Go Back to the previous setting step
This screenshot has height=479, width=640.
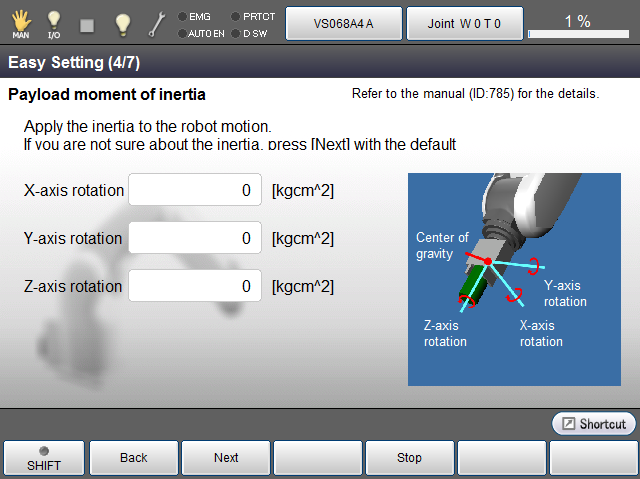tap(134, 458)
